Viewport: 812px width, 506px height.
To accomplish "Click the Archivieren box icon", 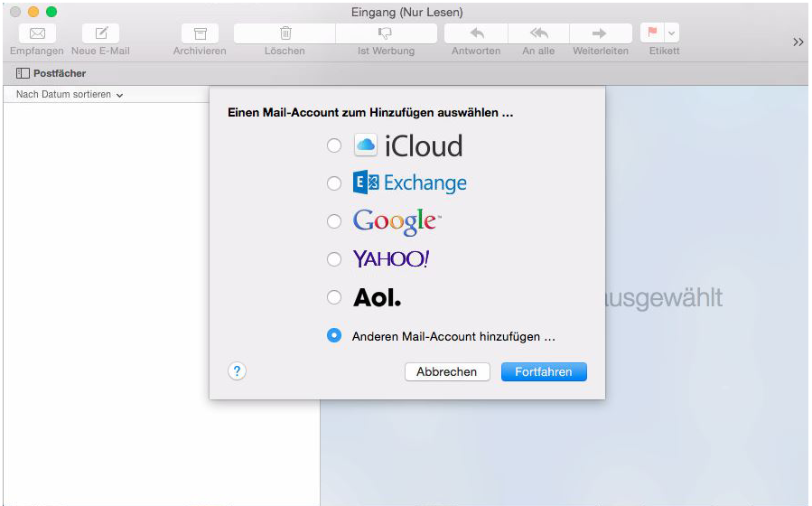I will tap(200, 33).
